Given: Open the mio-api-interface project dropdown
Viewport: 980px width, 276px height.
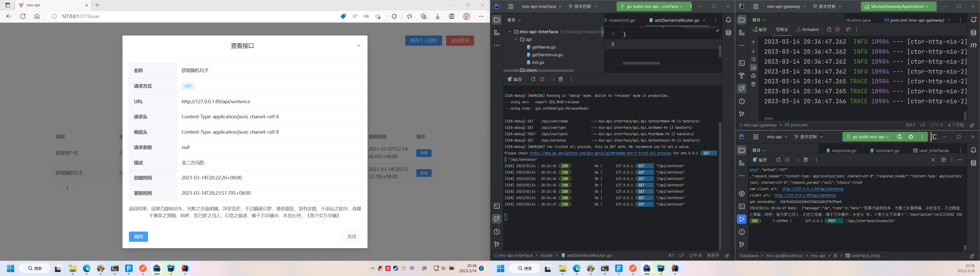Looking at the screenshot, I should pos(542,6).
